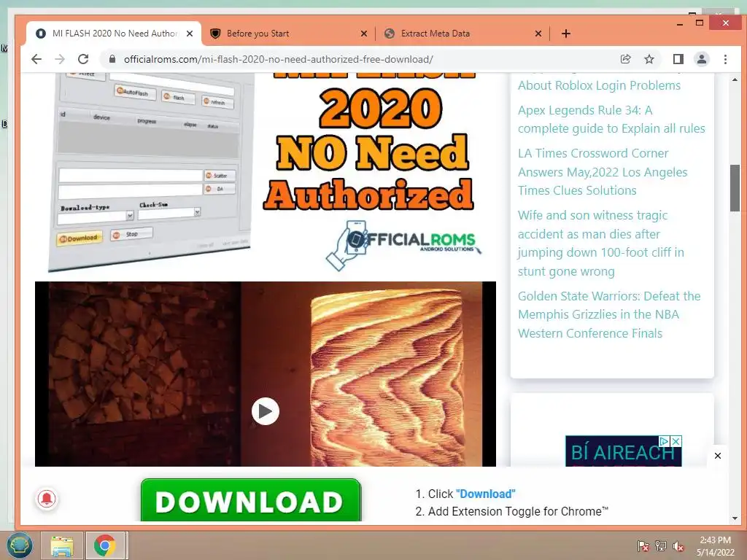Click the page scroll-up arrow
Image resolution: width=747 pixels, height=560 pixels.
[735, 80]
